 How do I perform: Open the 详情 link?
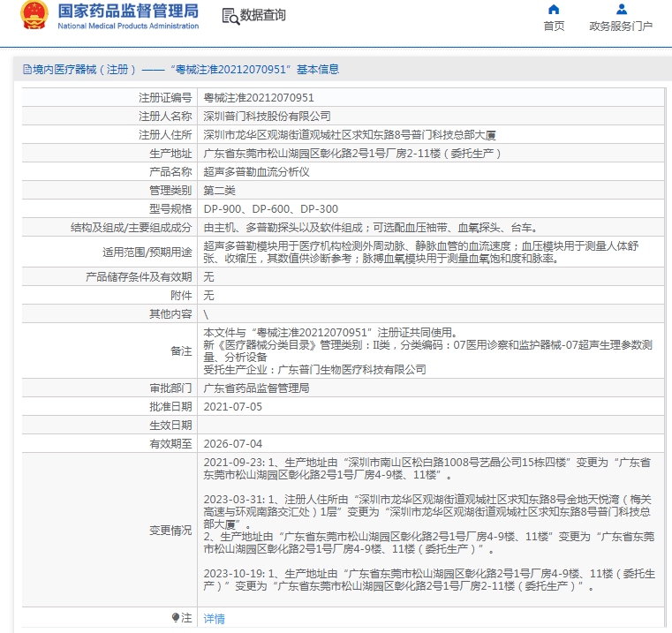(x=214, y=618)
